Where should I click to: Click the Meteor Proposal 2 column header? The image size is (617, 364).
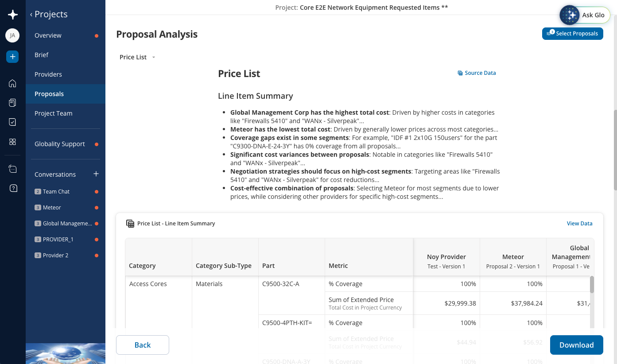pyautogui.click(x=513, y=257)
